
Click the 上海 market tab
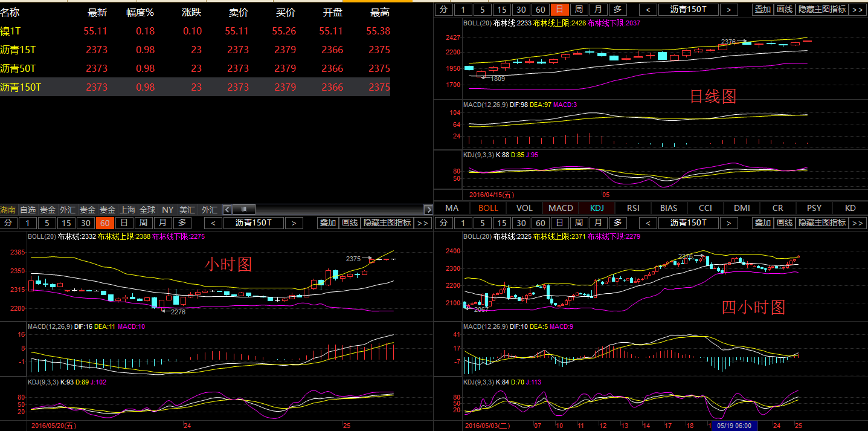[x=127, y=210]
